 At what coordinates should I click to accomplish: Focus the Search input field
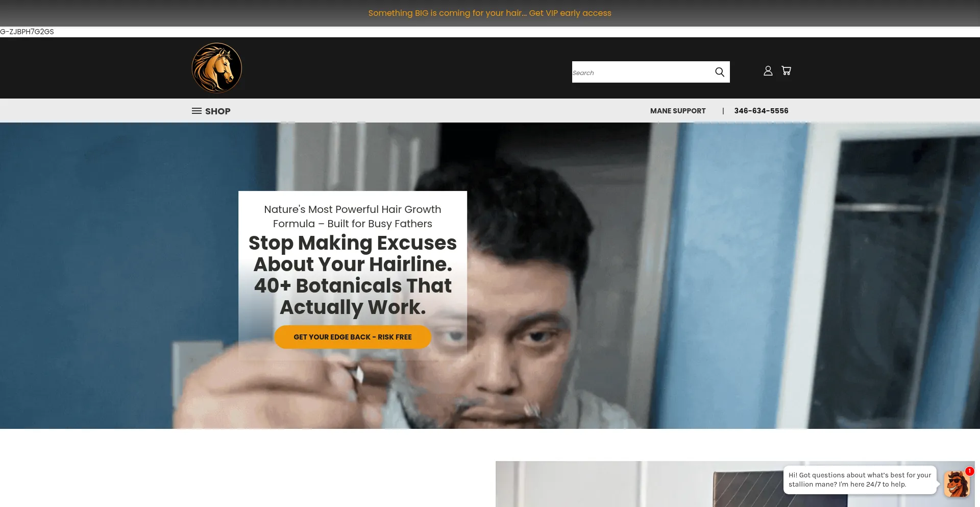click(642, 72)
